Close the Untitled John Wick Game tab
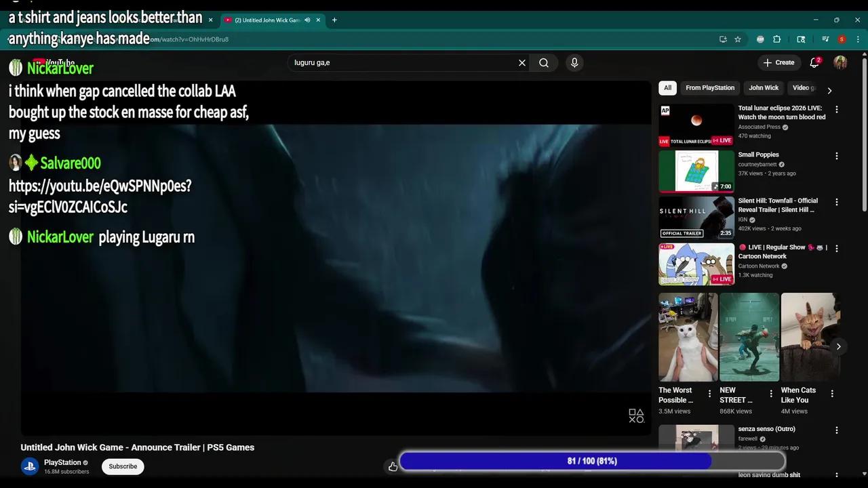The image size is (868, 488). [318, 20]
